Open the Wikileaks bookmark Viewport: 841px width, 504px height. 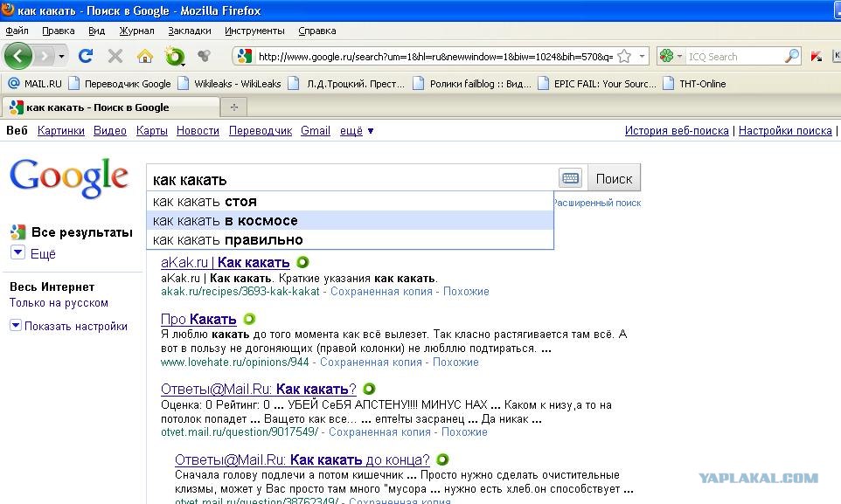pyautogui.click(x=230, y=84)
